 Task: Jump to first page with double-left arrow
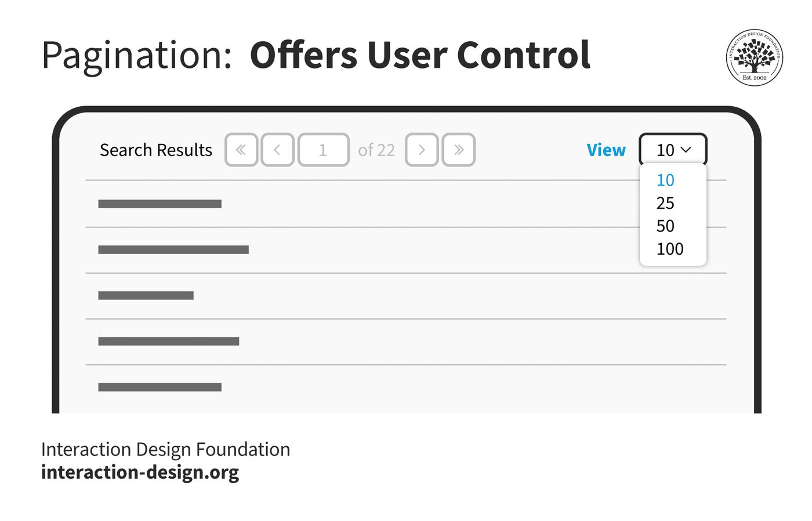[x=241, y=150]
